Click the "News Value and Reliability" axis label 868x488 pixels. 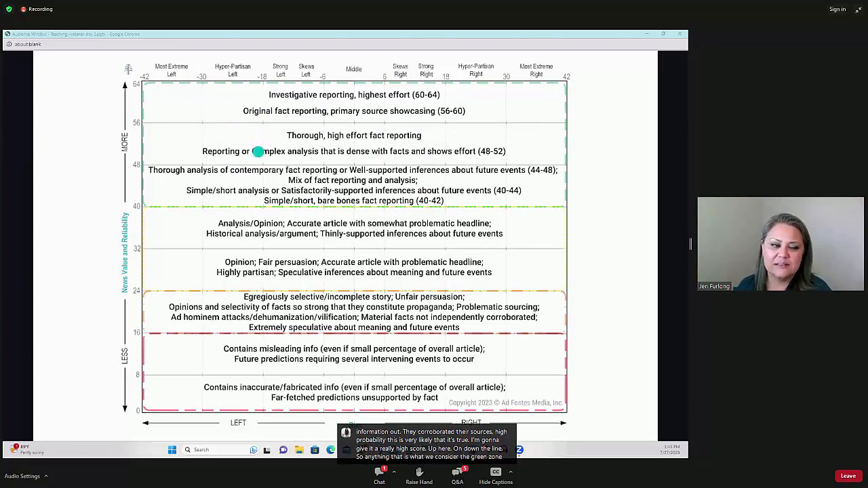coord(125,252)
